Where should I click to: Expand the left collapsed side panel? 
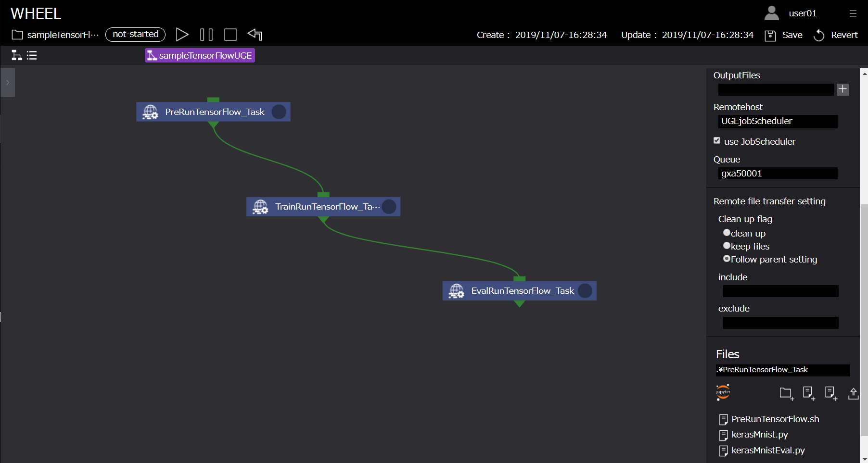(8, 83)
